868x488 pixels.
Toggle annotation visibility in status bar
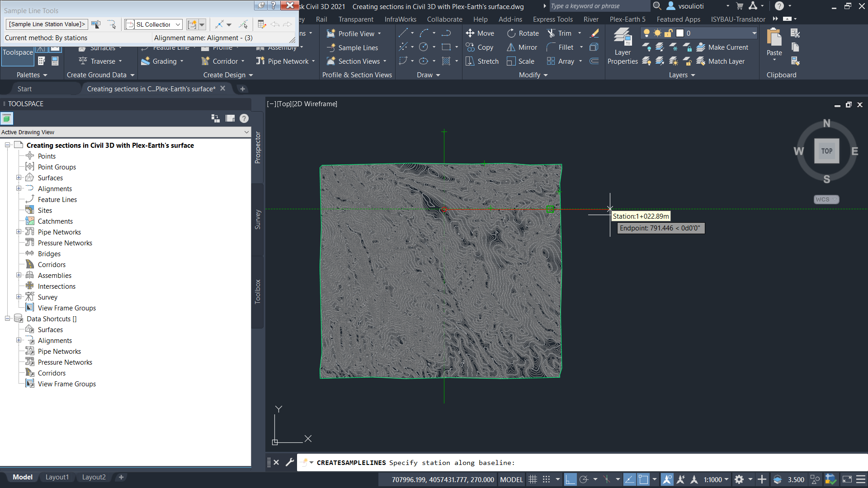[667, 479]
